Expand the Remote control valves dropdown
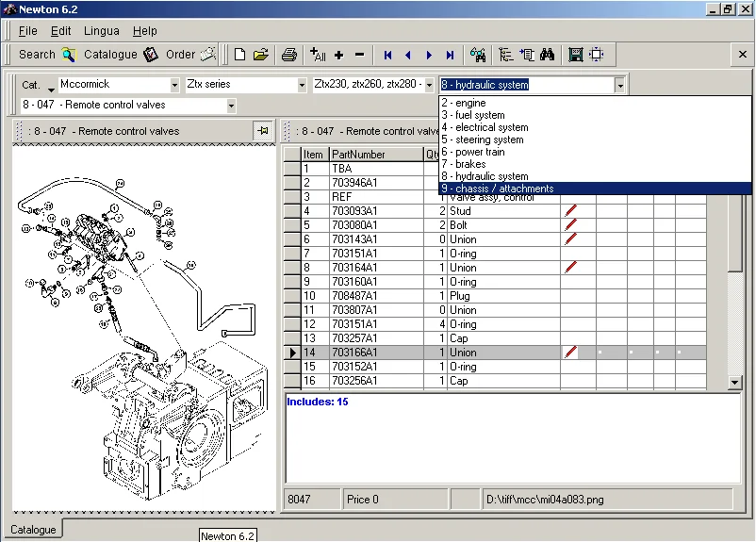Screen dimensions: 756x542 (x=231, y=106)
